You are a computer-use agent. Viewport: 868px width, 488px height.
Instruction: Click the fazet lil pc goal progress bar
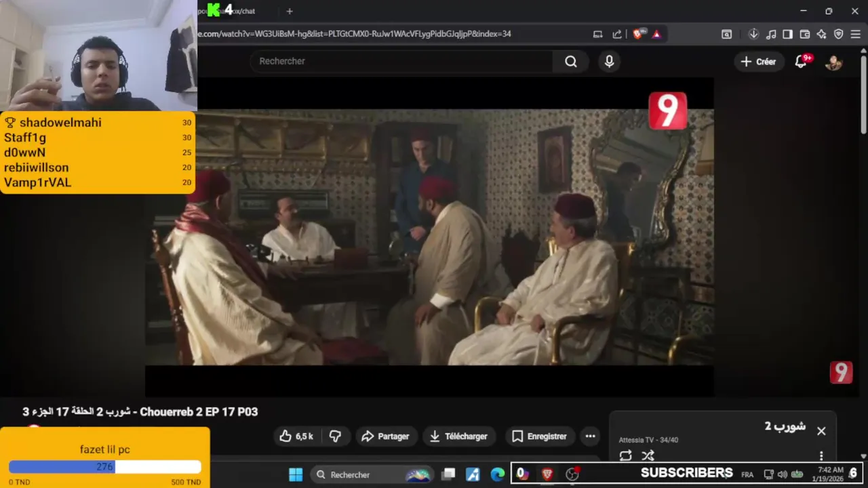coord(105,466)
